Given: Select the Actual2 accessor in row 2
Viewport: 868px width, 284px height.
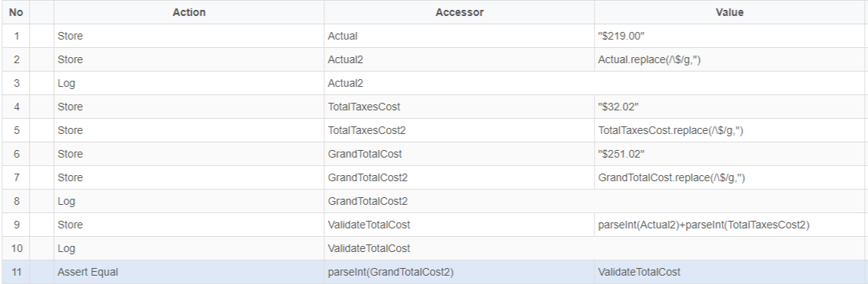Looking at the screenshot, I should coord(459,60).
